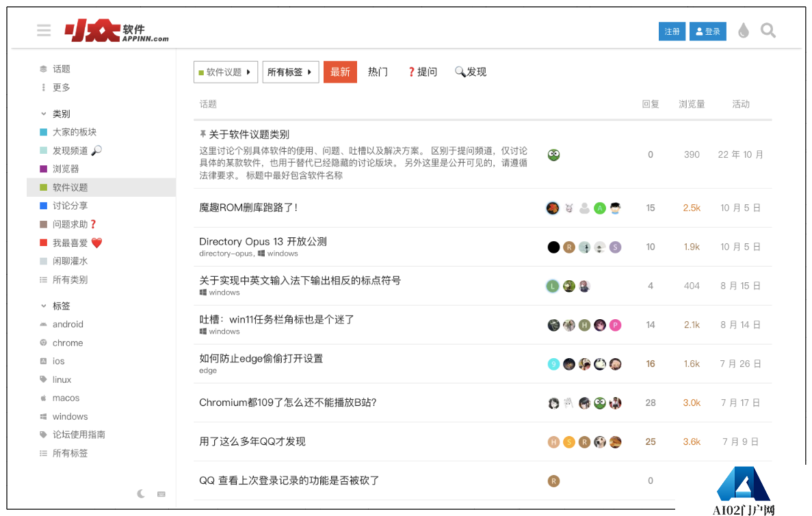Open the 闲聊灌水 category

tap(70, 261)
